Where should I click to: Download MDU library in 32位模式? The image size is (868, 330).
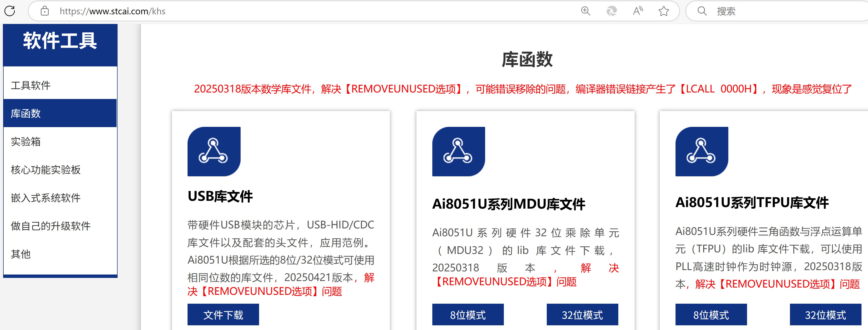click(582, 314)
